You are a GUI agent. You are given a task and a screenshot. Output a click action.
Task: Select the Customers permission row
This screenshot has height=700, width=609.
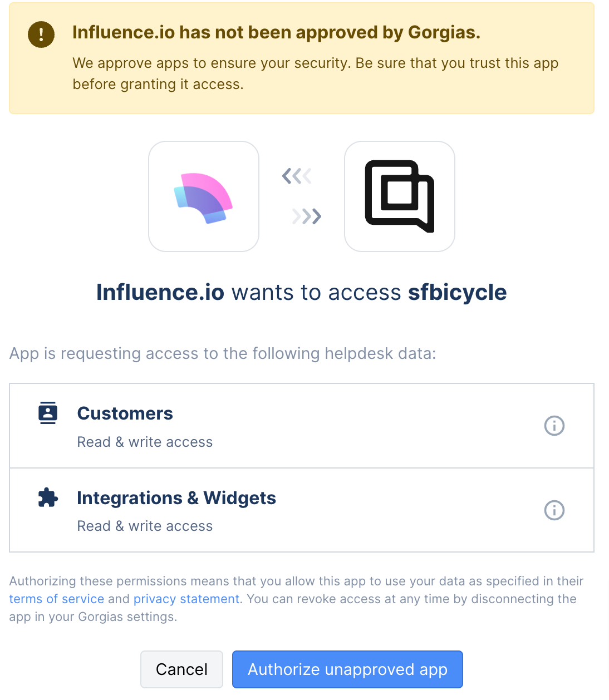pos(302,426)
